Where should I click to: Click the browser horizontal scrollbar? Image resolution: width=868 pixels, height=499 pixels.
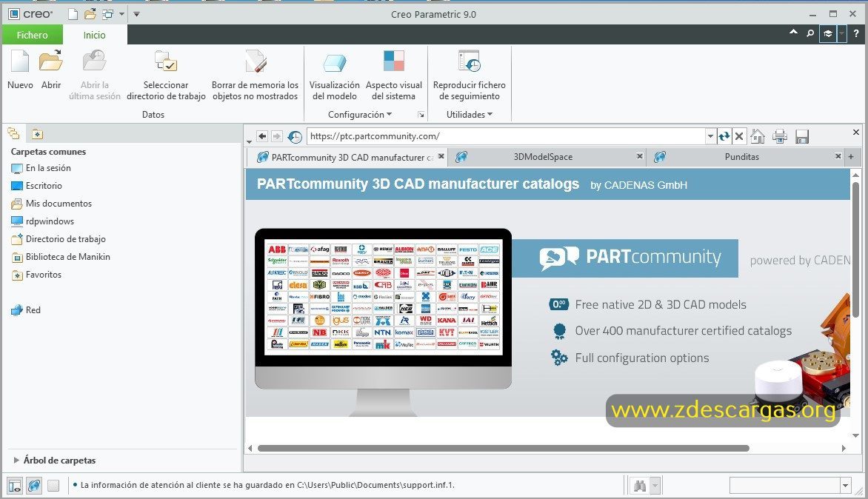tap(503, 448)
